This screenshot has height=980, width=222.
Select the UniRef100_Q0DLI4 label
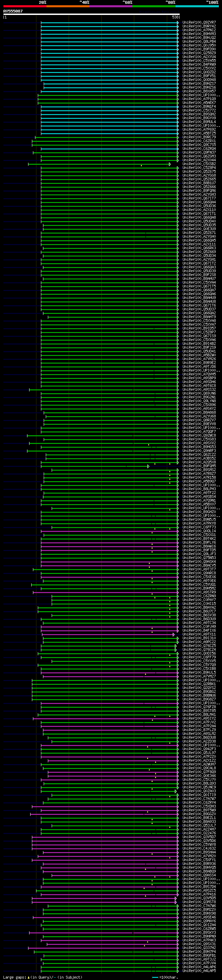pos(199,531)
